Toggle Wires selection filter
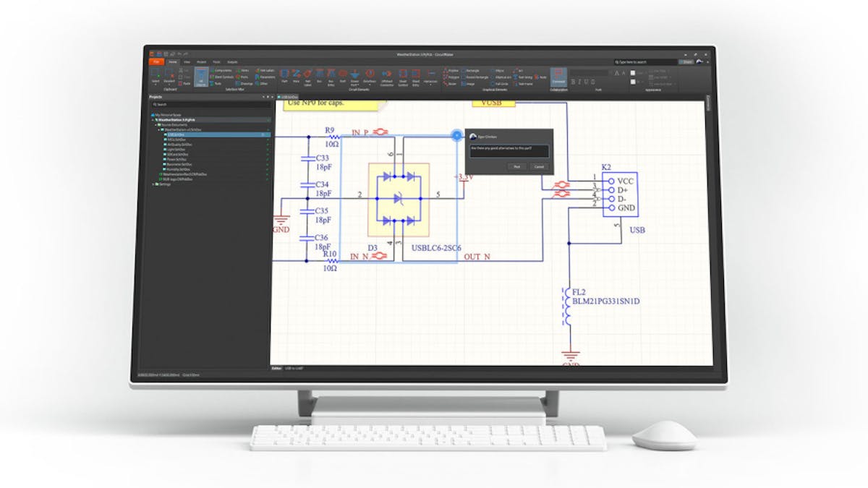Screen dimensions: 868x488 [x=242, y=70]
